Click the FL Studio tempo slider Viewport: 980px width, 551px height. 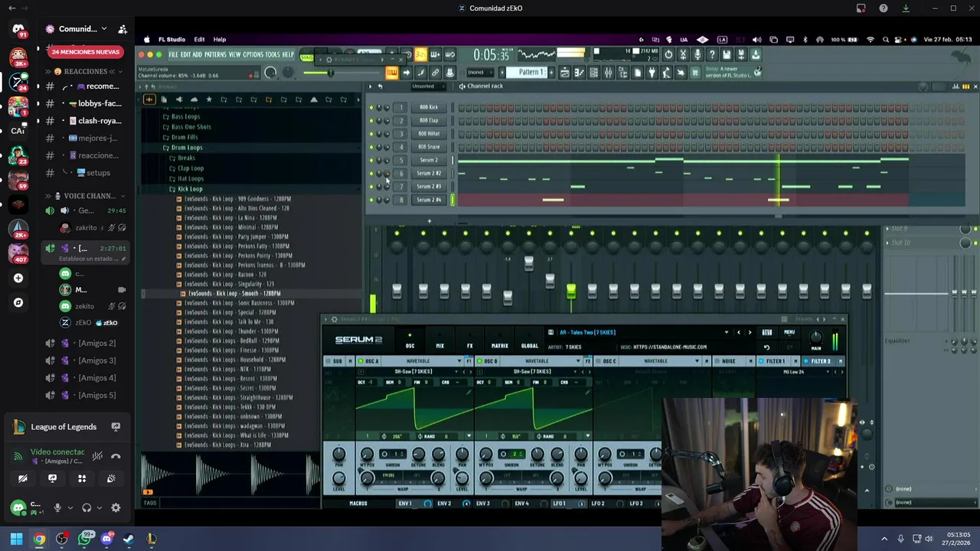pos(329,73)
